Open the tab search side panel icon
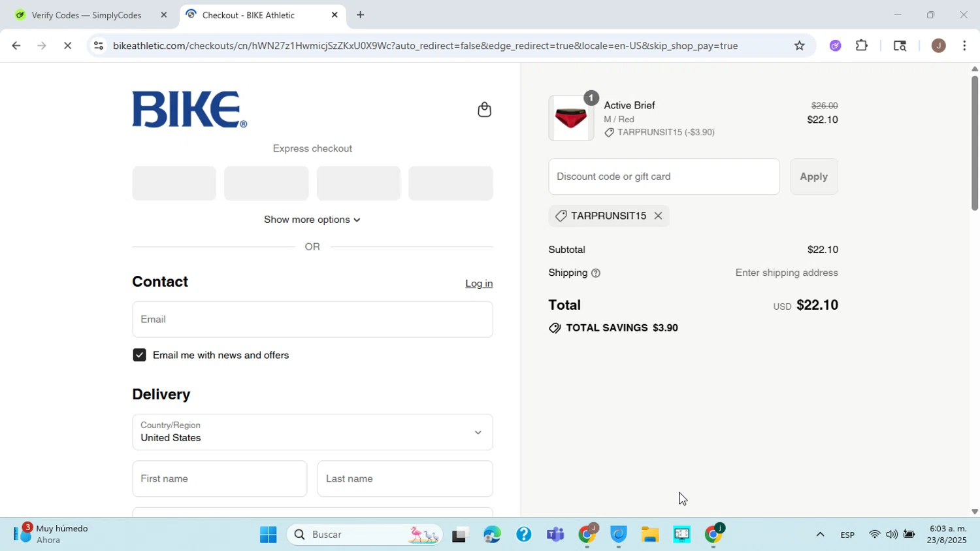Image resolution: width=980 pixels, height=551 pixels. (x=900, y=46)
